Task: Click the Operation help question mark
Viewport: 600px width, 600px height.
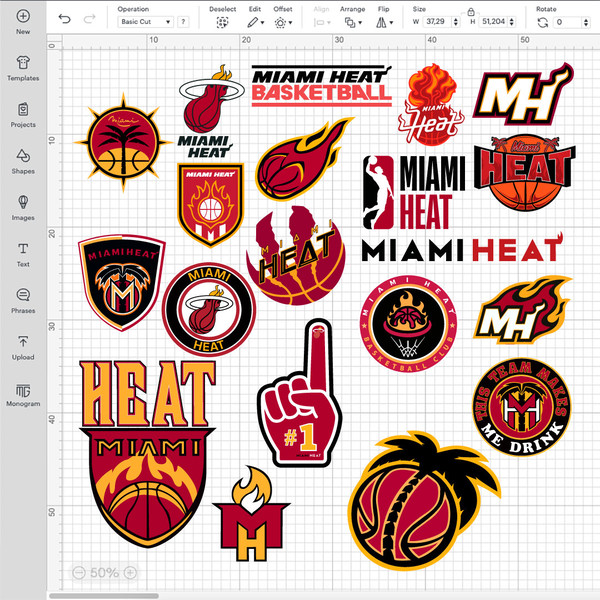Action: [183, 22]
